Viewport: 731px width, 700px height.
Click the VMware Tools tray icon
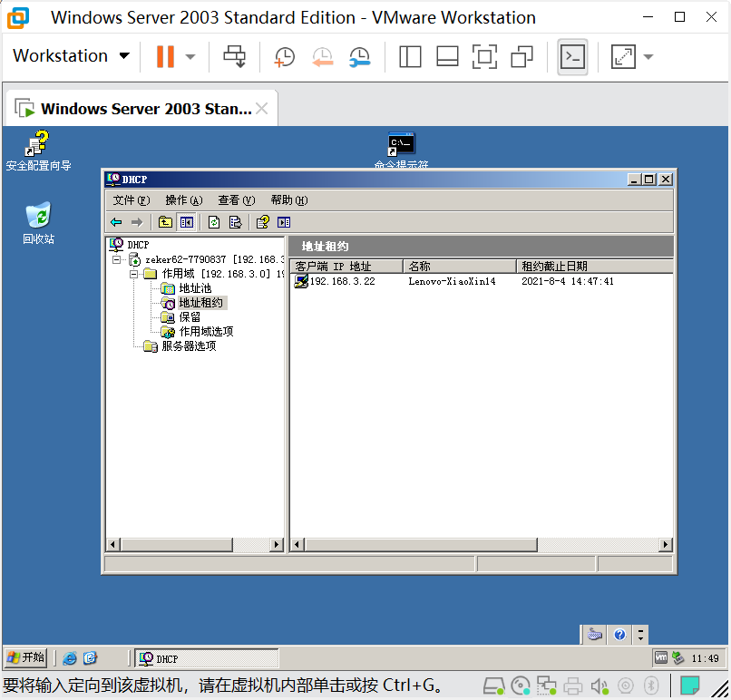[x=661, y=658]
